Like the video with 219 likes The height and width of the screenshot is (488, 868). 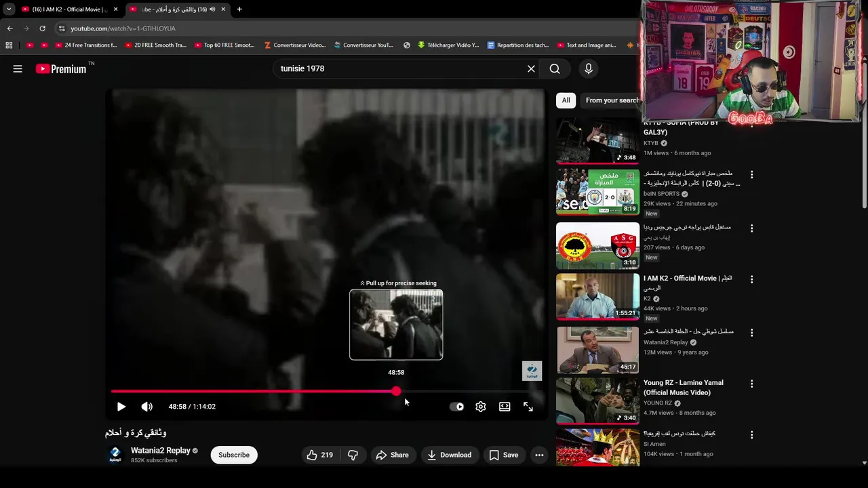coord(320,455)
